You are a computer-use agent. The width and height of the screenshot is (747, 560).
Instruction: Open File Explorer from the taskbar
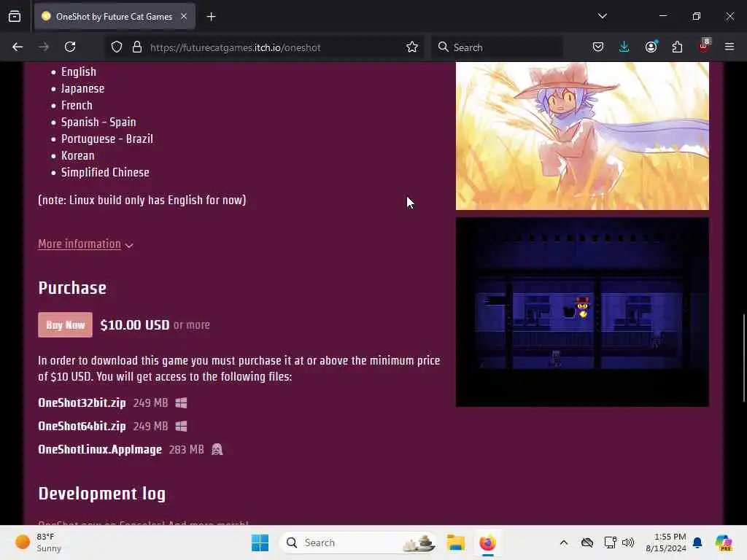(x=455, y=542)
